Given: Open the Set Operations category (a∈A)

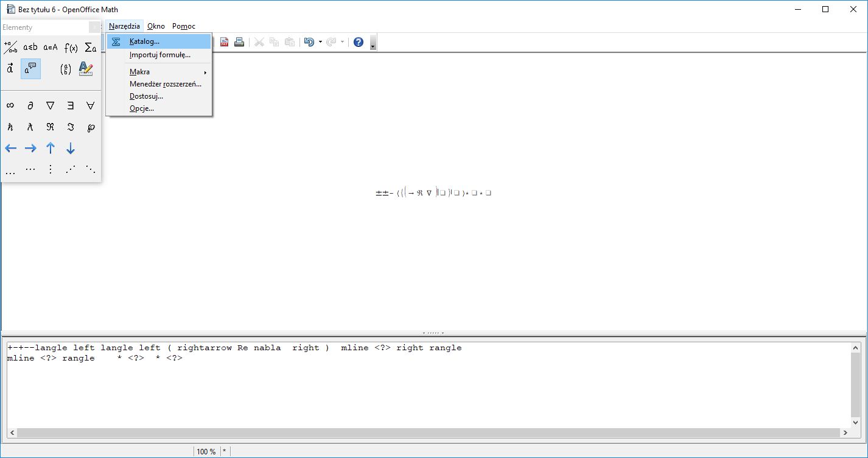Looking at the screenshot, I should click(x=51, y=48).
